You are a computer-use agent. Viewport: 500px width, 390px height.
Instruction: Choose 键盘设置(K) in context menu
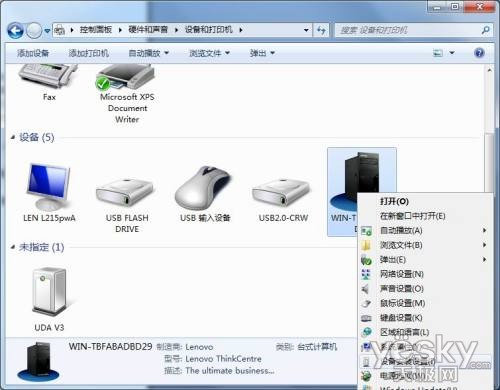coord(425,318)
